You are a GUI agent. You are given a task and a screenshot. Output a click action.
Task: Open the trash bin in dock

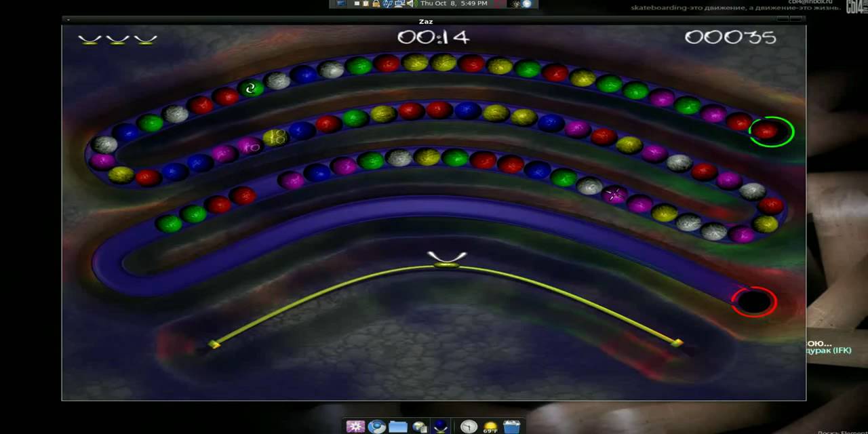click(x=512, y=427)
